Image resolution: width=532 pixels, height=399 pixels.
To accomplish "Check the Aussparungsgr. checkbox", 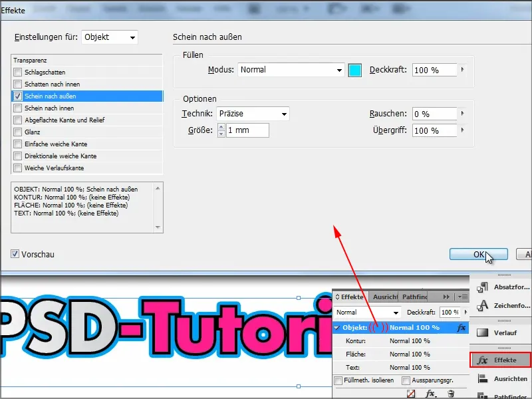I will (x=406, y=380).
